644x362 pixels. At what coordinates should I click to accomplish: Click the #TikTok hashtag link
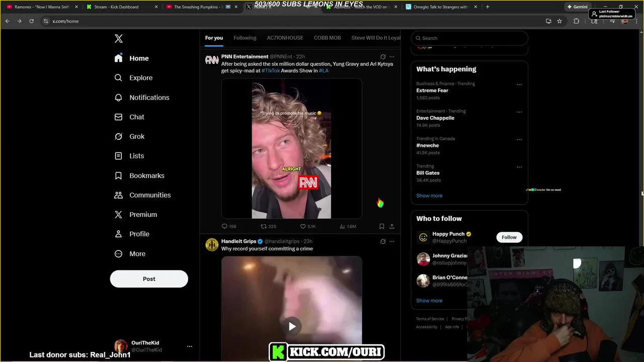271,71
